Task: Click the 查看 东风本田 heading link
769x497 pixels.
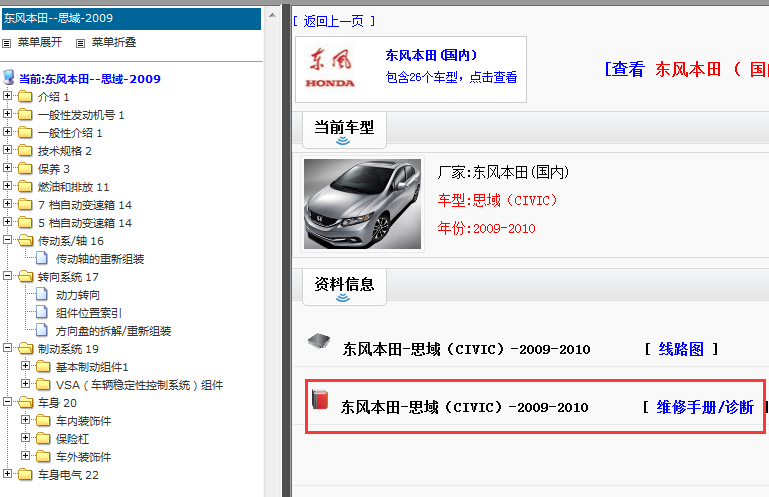Action: 687,69
